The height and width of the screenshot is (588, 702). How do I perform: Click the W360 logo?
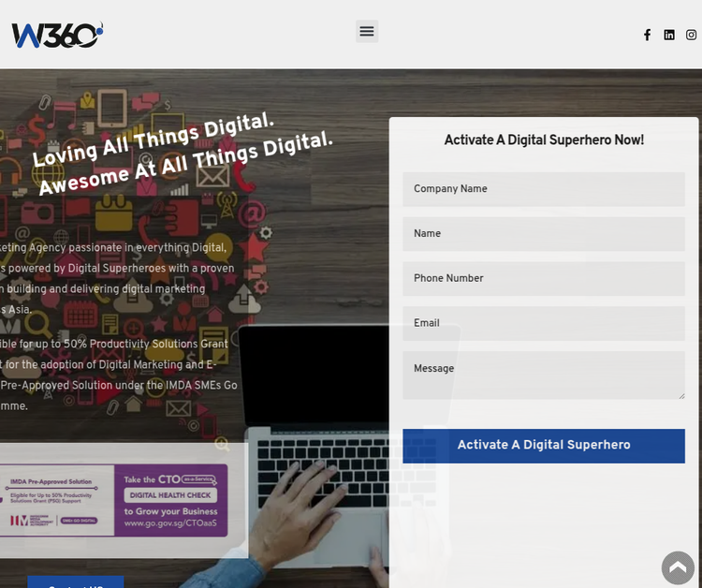tap(56, 35)
